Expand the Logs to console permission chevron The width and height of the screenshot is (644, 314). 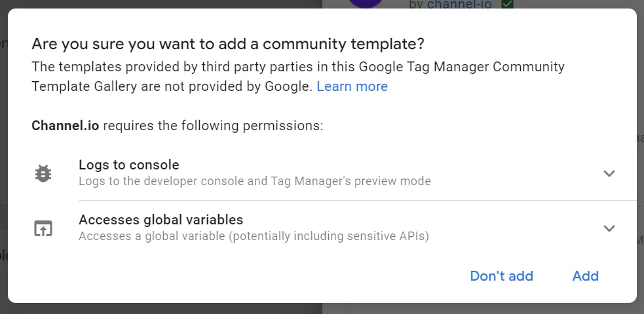pos(609,173)
